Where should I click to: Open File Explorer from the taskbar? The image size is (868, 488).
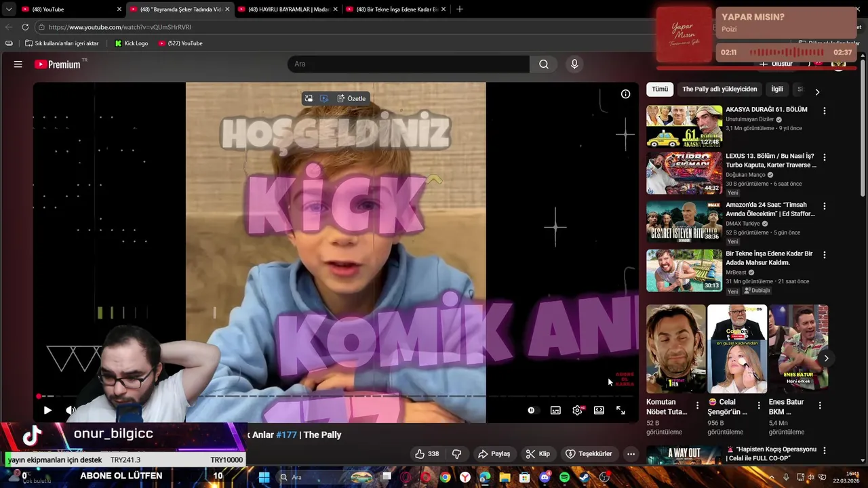[505, 477]
